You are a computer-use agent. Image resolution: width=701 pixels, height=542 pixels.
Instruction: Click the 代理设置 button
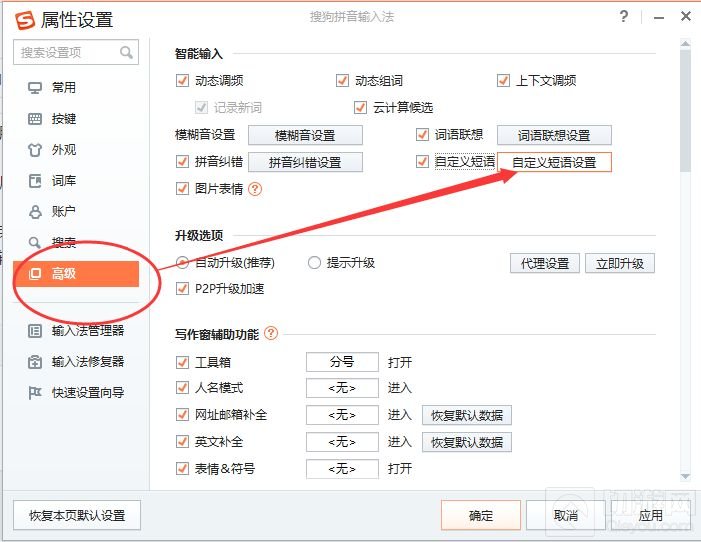[545, 263]
